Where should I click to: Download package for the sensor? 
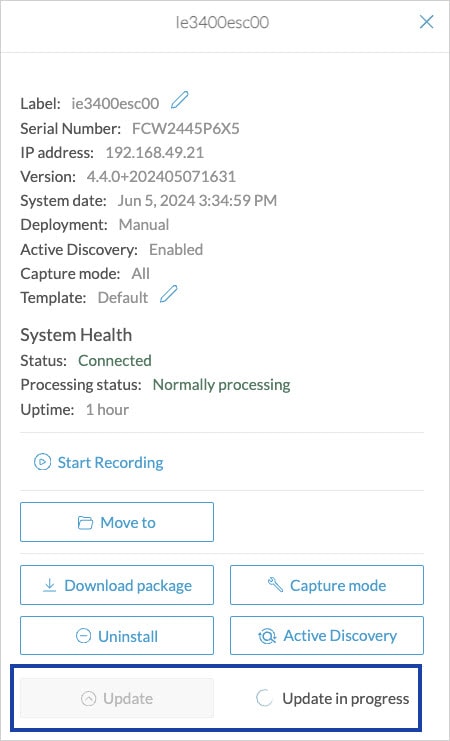117,585
